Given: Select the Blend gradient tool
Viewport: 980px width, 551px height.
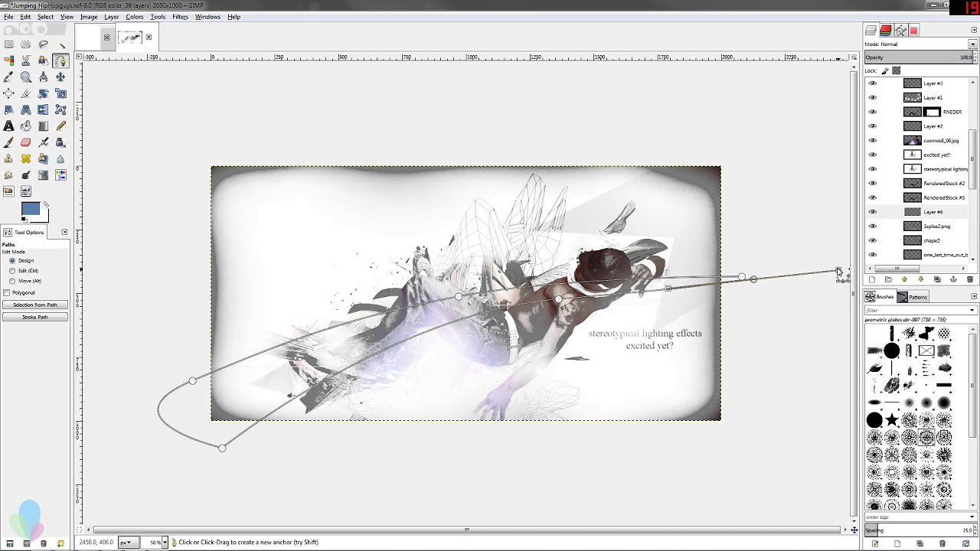Looking at the screenshot, I should 44,126.
